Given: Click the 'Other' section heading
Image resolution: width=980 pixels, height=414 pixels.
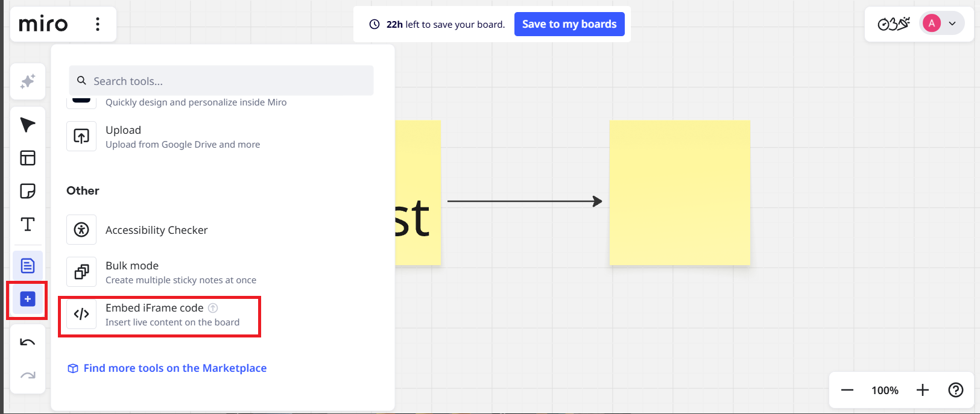Looking at the screenshot, I should [83, 190].
